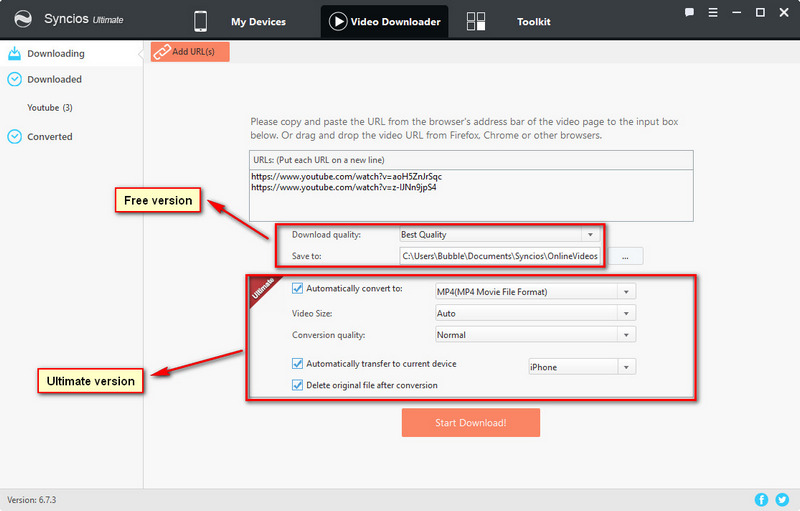Open the Download quality dropdown
Image resolution: width=800 pixels, height=511 pixels.
click(590, 235)
